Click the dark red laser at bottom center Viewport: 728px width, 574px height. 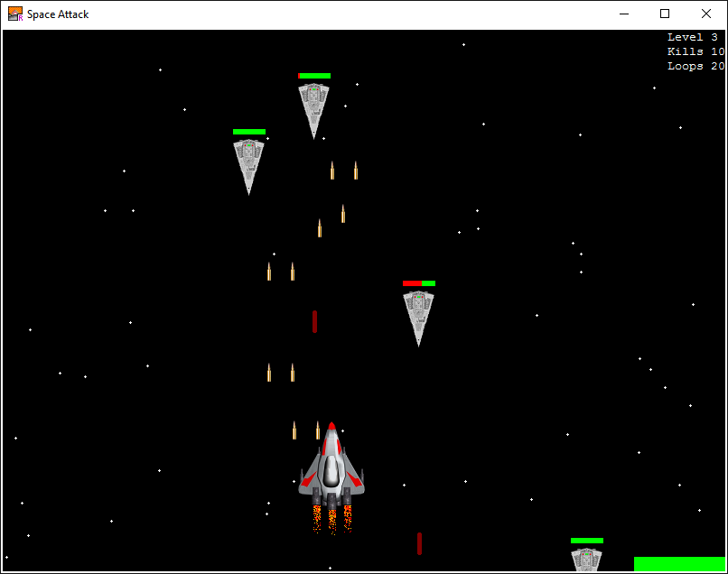(x=419, y=543)
